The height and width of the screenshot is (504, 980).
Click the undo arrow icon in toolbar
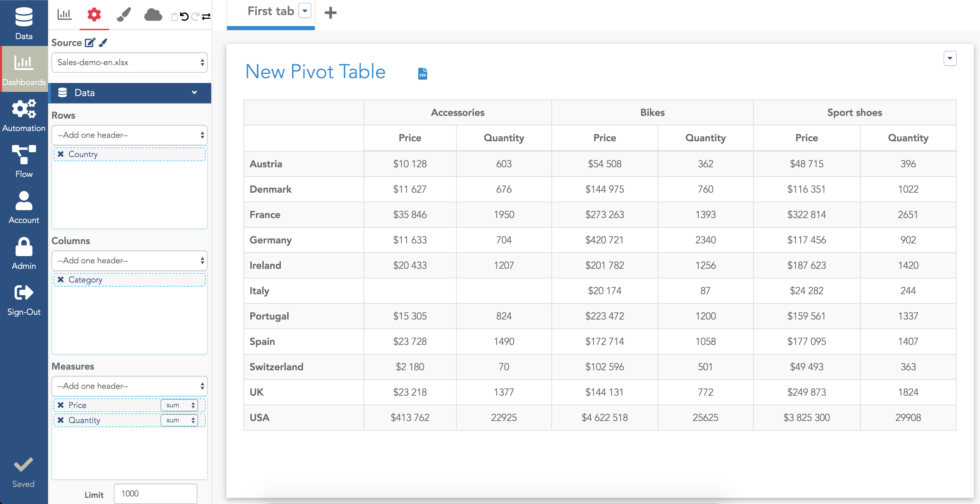tap(182, 13)
